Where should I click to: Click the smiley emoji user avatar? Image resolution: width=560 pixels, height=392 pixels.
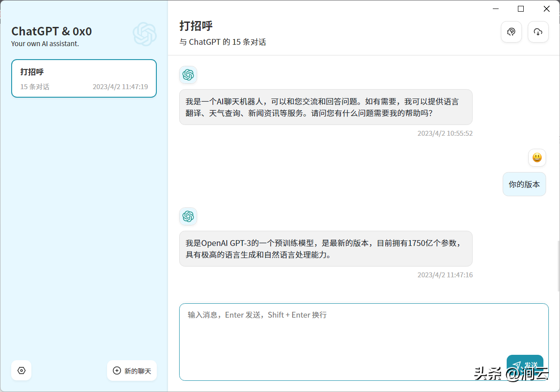537,158
